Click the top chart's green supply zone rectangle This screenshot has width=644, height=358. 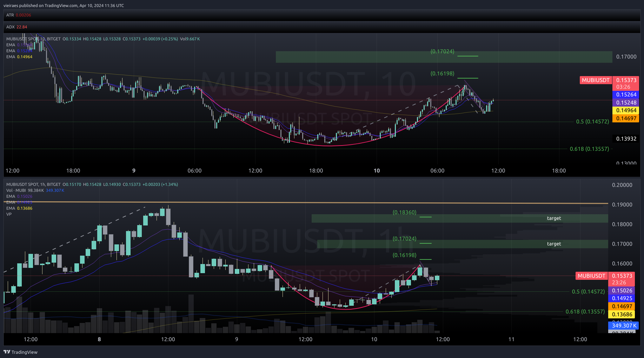[444, 57]
